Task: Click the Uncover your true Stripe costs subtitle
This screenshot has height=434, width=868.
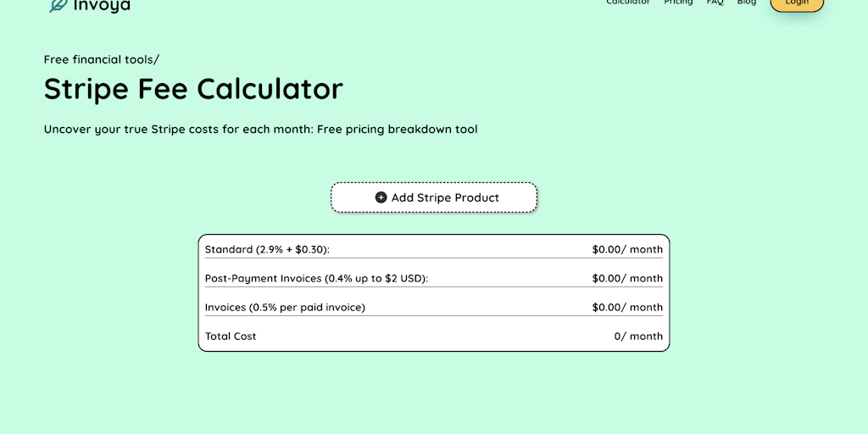Action: coord(260,130)
